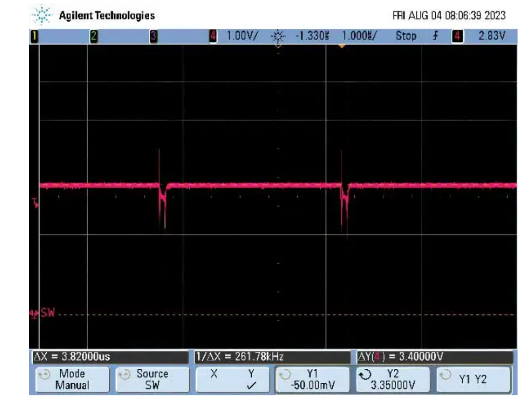Select the channel 3 indicator
532x403 pixels.
(154, 36)
